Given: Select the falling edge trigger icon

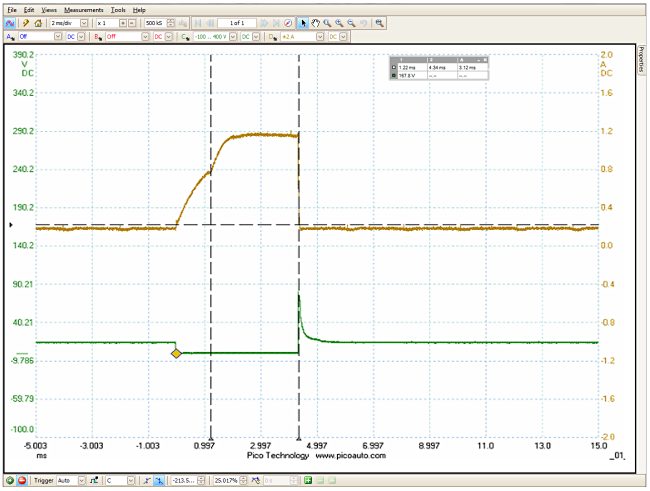Looking at the screenshot, I should click(159, 481).
